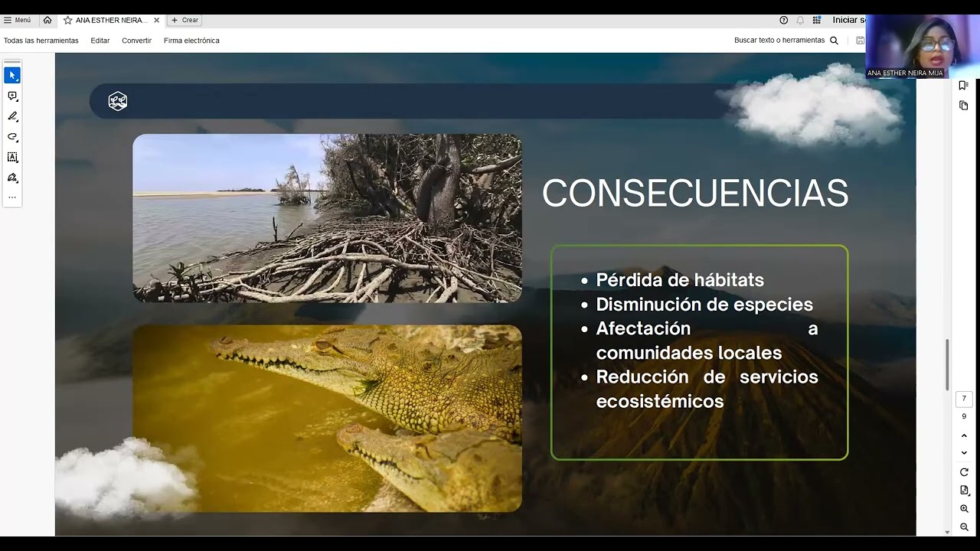Zoom in with the plus magnifier
The width and height of the screenshot is (980, 551).
tap(964, 509)
